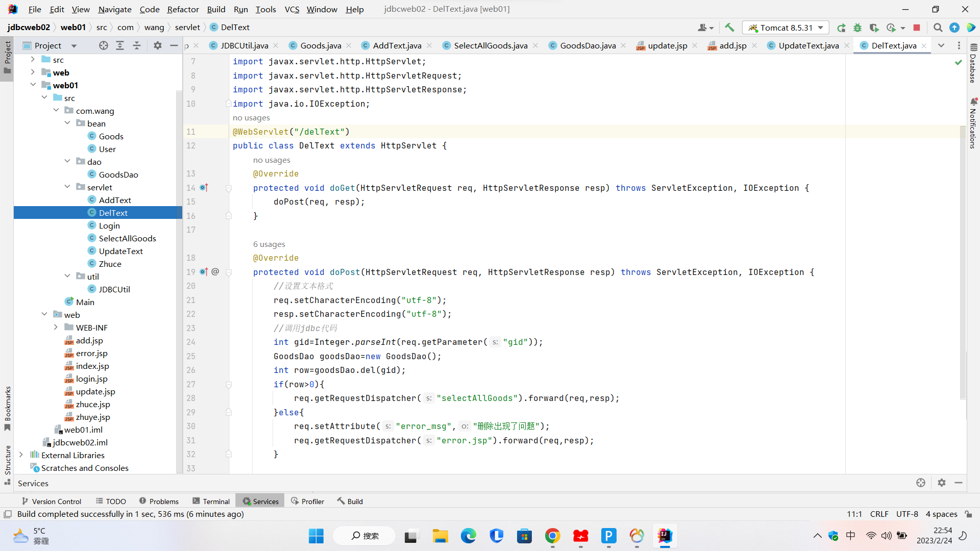
Task: Open the Version Control tool window
Action: [52, 502]
